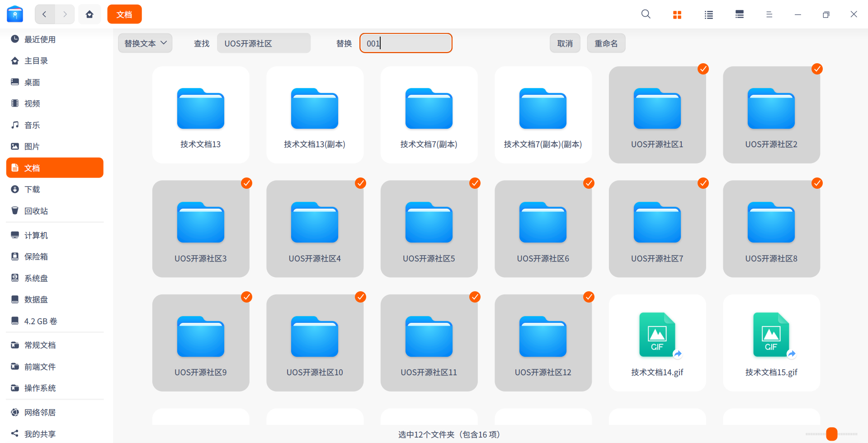Open the hamburger main menu

click(x=769, y=14)
